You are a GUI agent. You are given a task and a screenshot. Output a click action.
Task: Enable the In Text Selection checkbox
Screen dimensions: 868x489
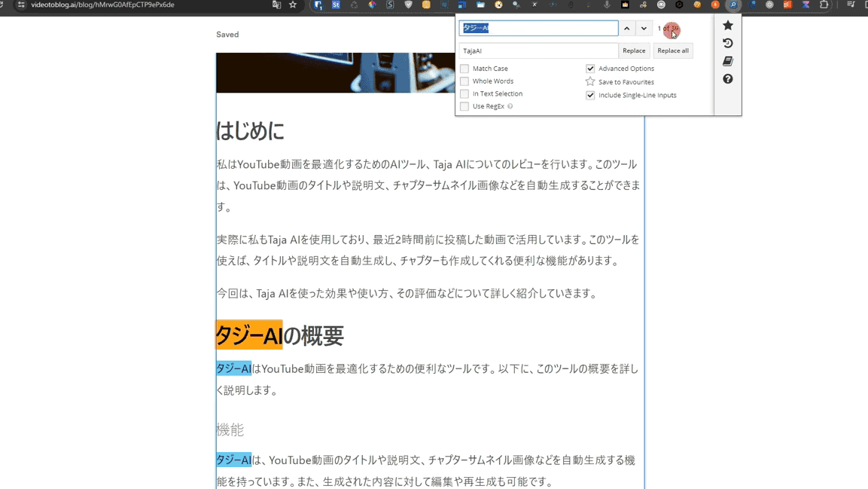(x=464, y=93)
